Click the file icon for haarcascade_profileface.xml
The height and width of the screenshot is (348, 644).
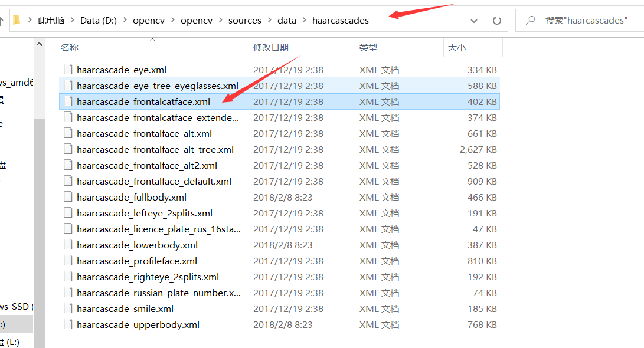pyautogui.click(x=67, y=261)
